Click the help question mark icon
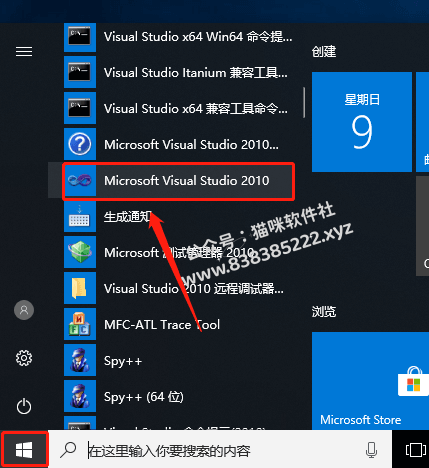This screenshot has width=429, height=468. click(x=80, y=144)
